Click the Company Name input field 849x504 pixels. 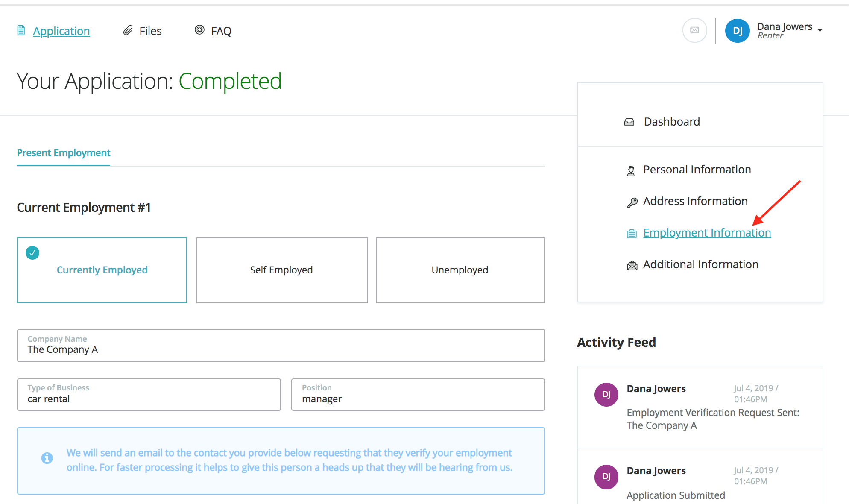point(281,349)
